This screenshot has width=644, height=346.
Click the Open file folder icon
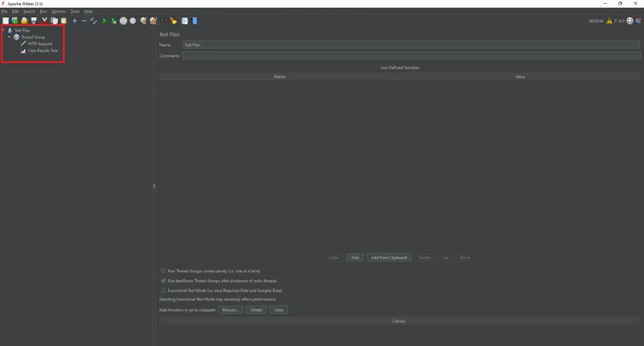(24, 20)
